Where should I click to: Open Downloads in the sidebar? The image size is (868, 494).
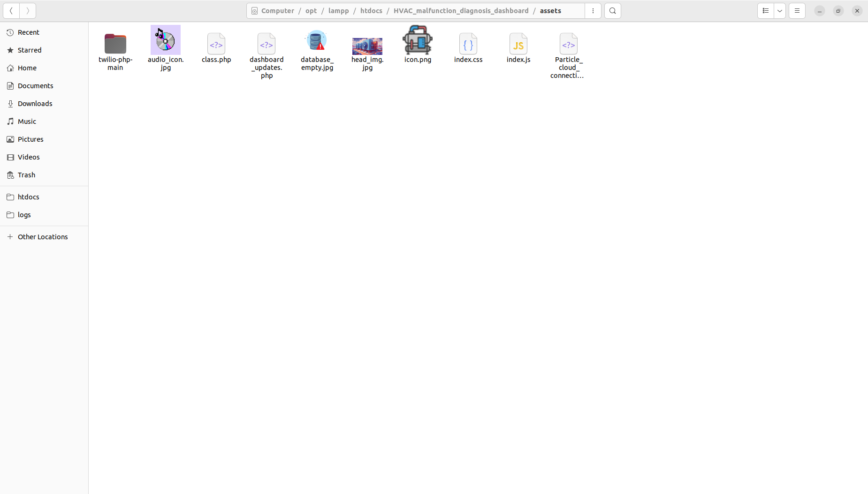tap(35, 104)
